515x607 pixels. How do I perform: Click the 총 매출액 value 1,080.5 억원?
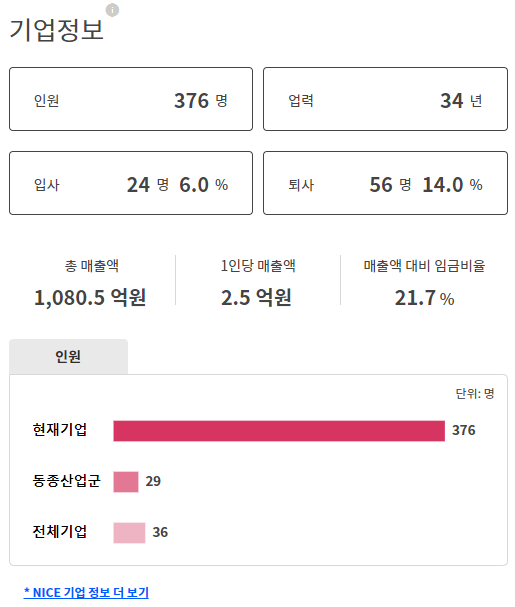[x=90, y=298]
